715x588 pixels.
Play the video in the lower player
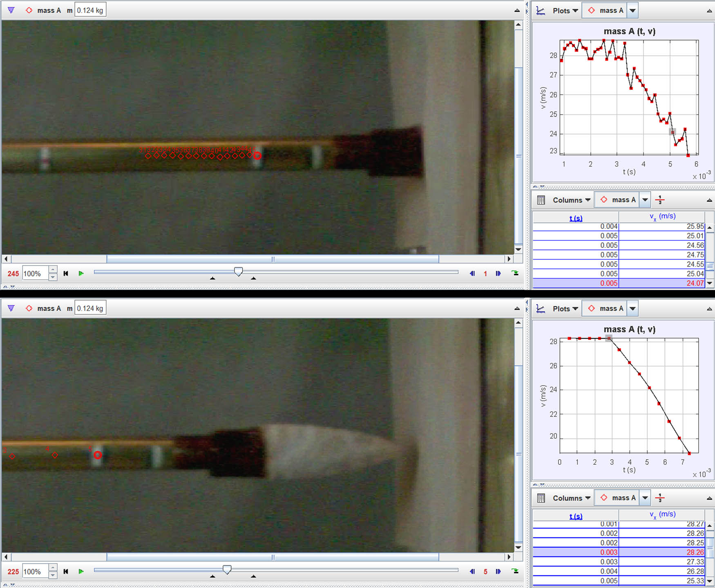[81, 572]
